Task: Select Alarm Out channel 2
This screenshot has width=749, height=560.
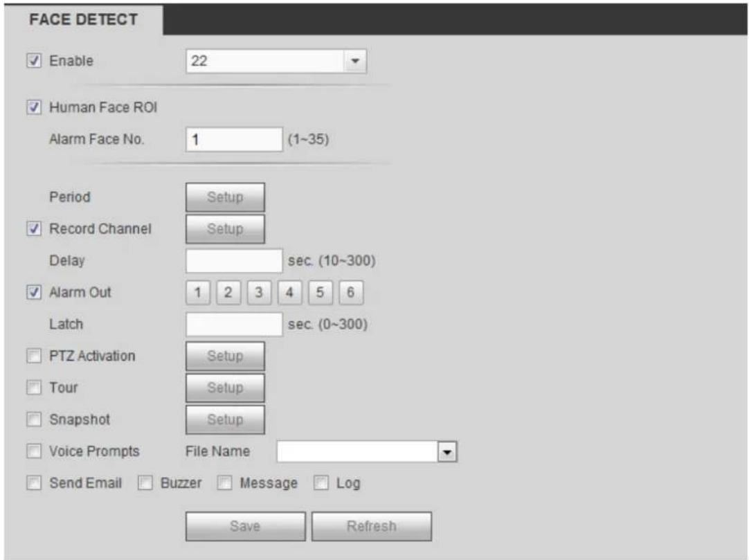Action: pyautogui.click(x=228, y=292)
